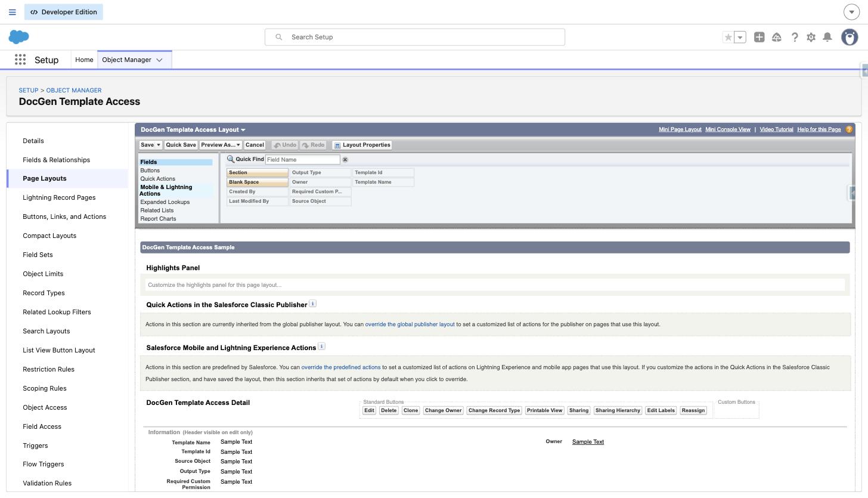Open Compact Layouts
Screen dimensions: 868x498
(x=49, y=236)
